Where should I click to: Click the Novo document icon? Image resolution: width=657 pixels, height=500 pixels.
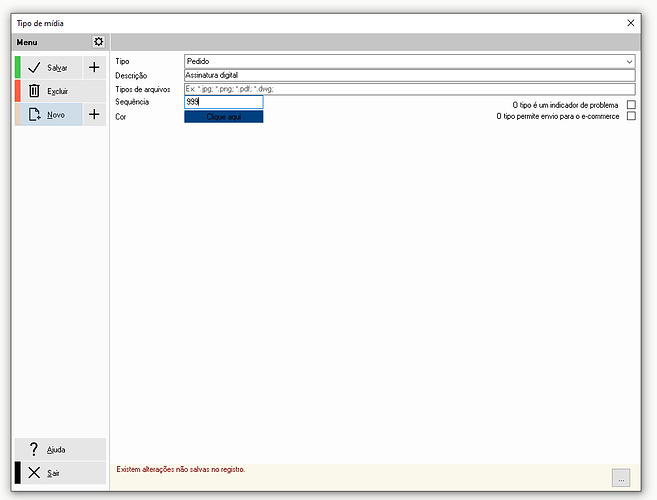pos(34,114)
